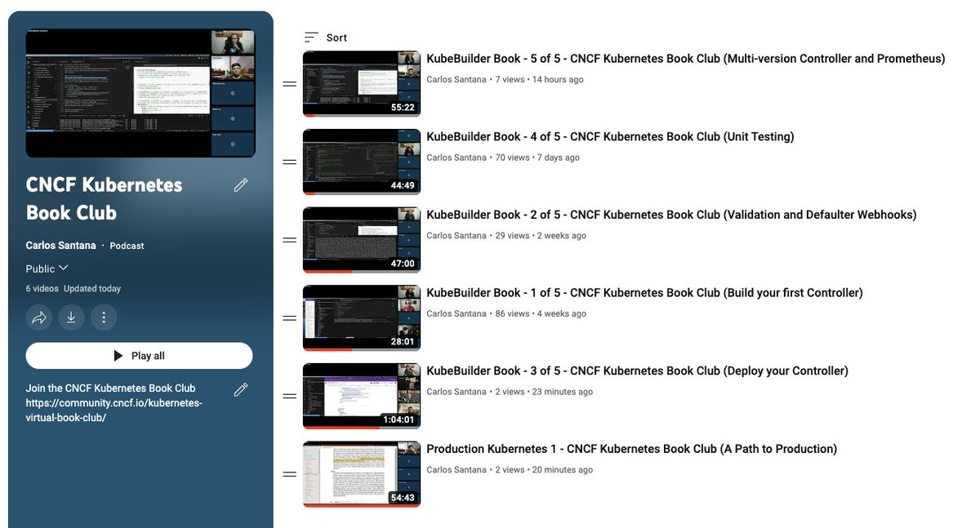Click the CNCF Kubernetes Book Club heading
The height and width of the screenshot is (528, 980).
pos(105,198)
